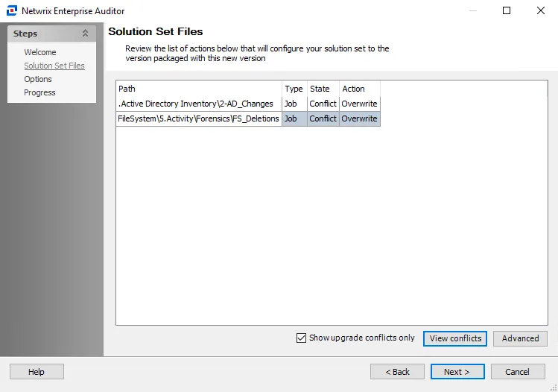This screenshot has width=558, height=392.
Task: Select the FS_Deletions path row
Action: 199,118
